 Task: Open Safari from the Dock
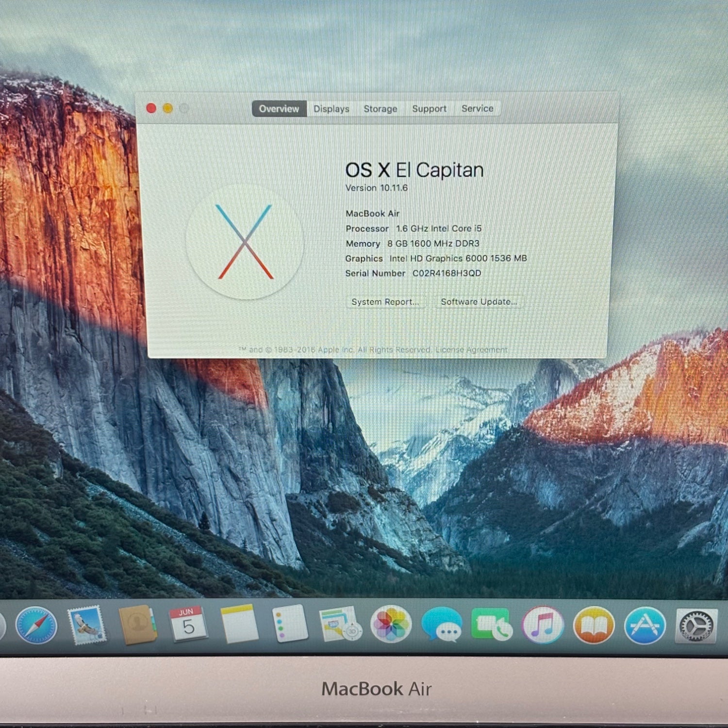36,626
